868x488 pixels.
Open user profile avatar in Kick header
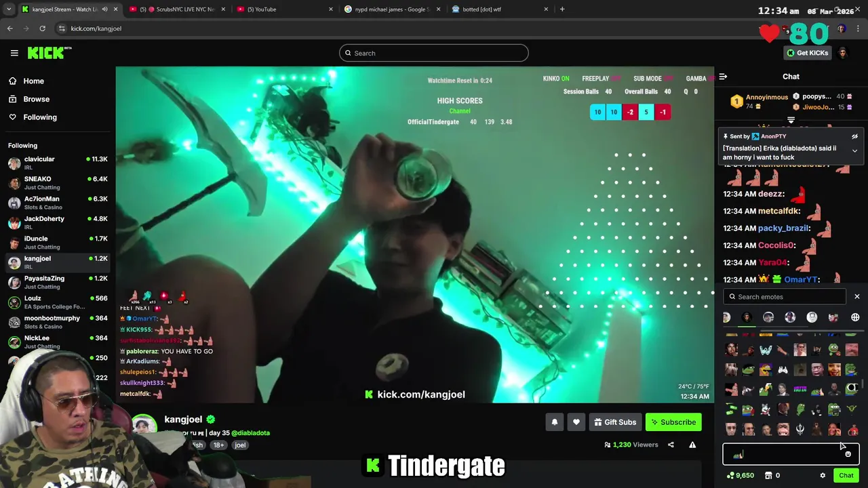[x=843, y=53]
